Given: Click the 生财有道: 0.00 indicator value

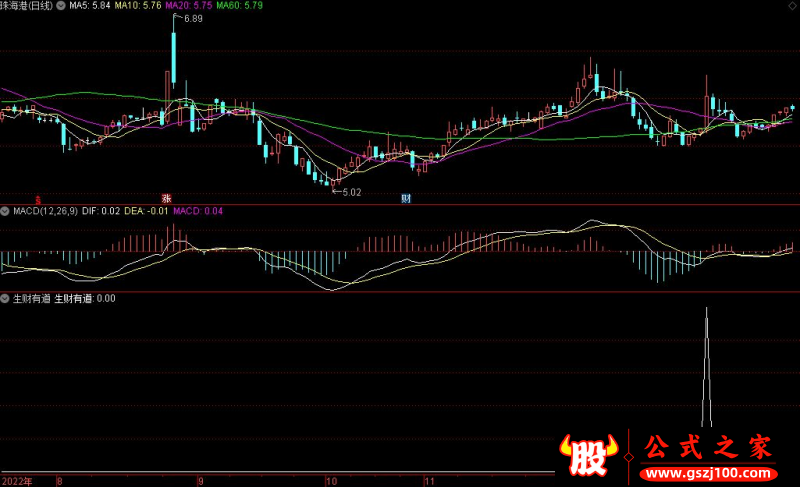Looking at the screenshot, I should point(85,299).
